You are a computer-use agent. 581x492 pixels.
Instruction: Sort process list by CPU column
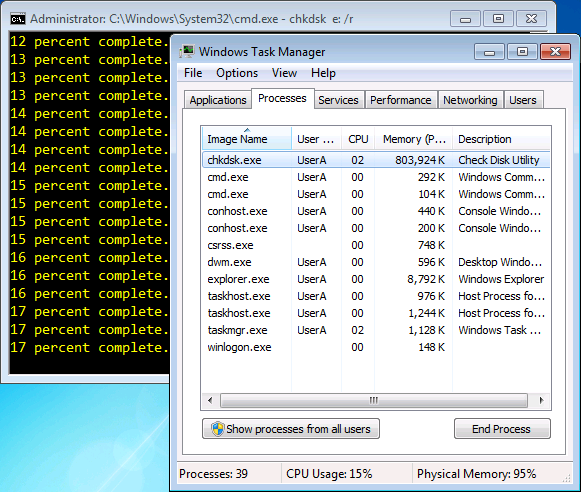point(358,139)
